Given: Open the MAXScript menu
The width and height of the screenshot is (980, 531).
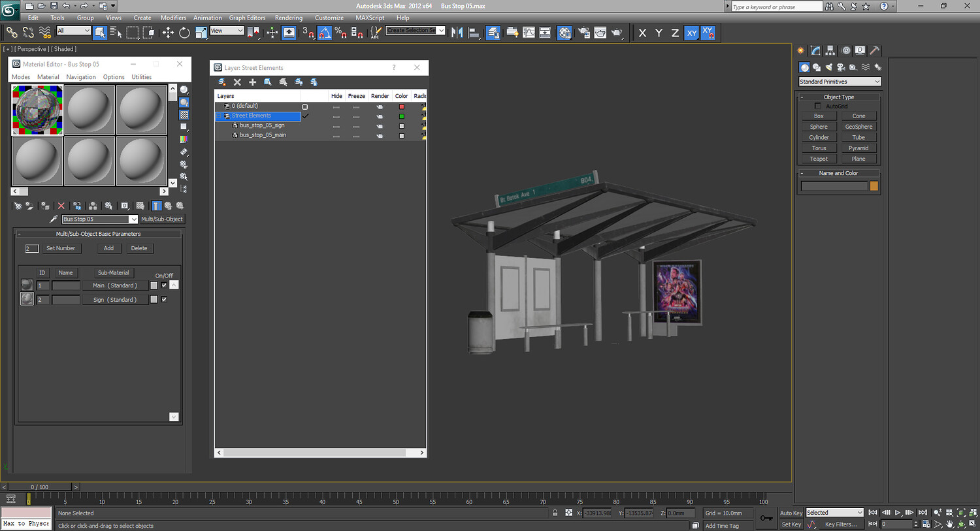Looking at the screenshot, I should (370, 18).
